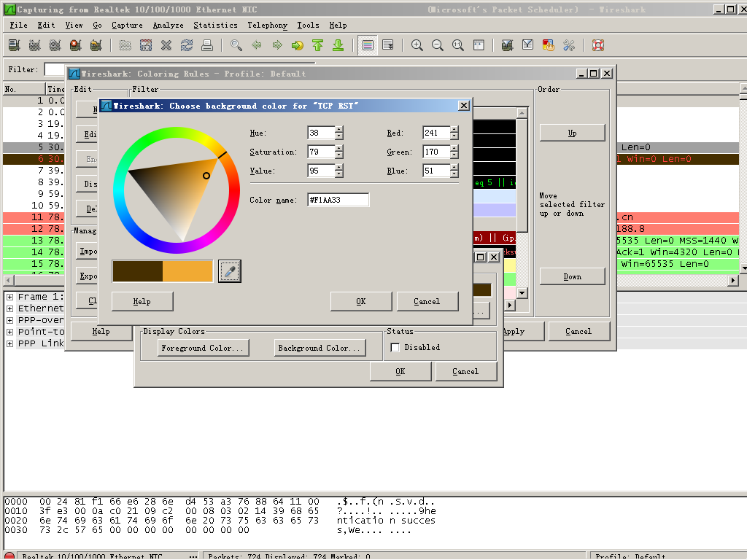Toggle the Disabled status checkbox
This screenshot has height=560, width=747.
[395, 348]
